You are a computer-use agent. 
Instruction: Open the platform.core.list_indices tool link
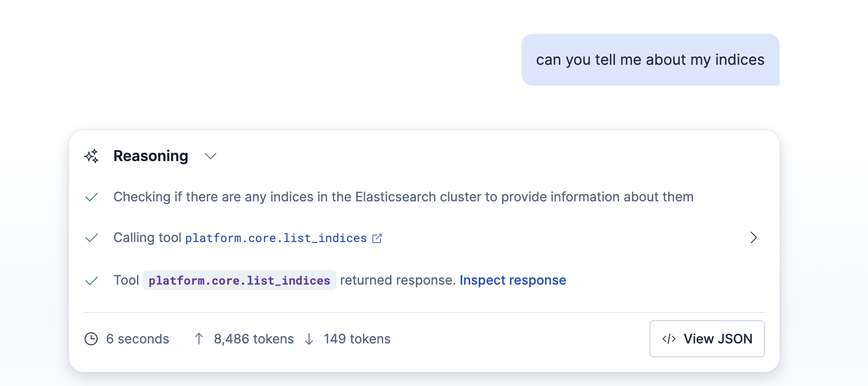[x=276, y=238]
